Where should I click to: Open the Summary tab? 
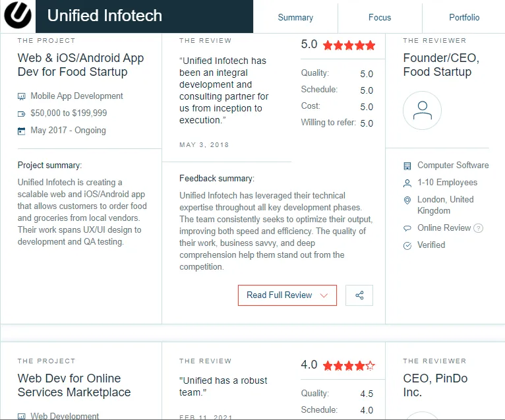(x=295, y=17)
